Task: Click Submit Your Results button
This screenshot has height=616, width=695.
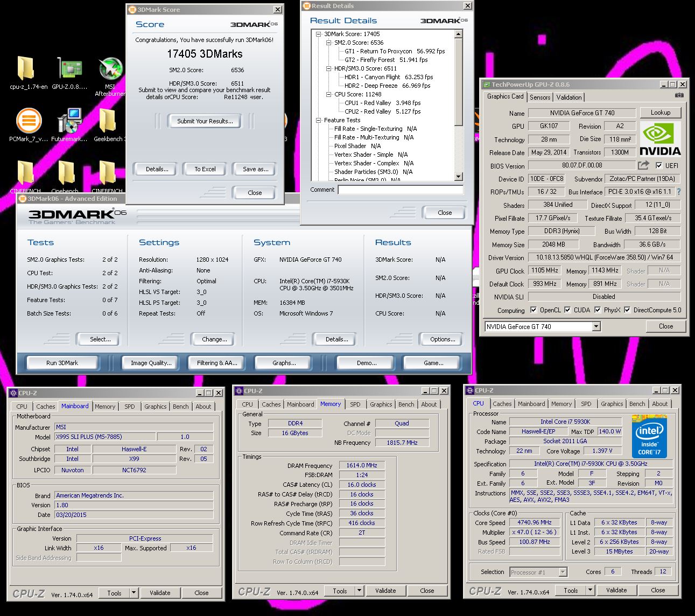Action: coord(205,121)
